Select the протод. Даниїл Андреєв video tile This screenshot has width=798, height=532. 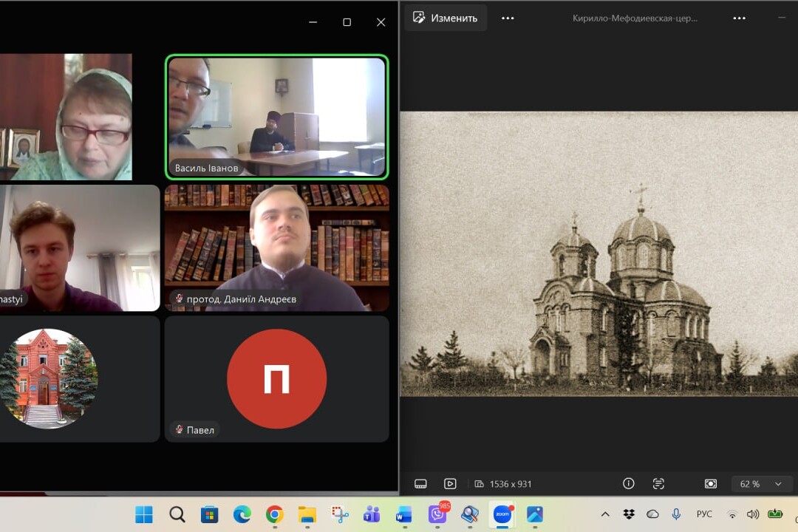277,248
